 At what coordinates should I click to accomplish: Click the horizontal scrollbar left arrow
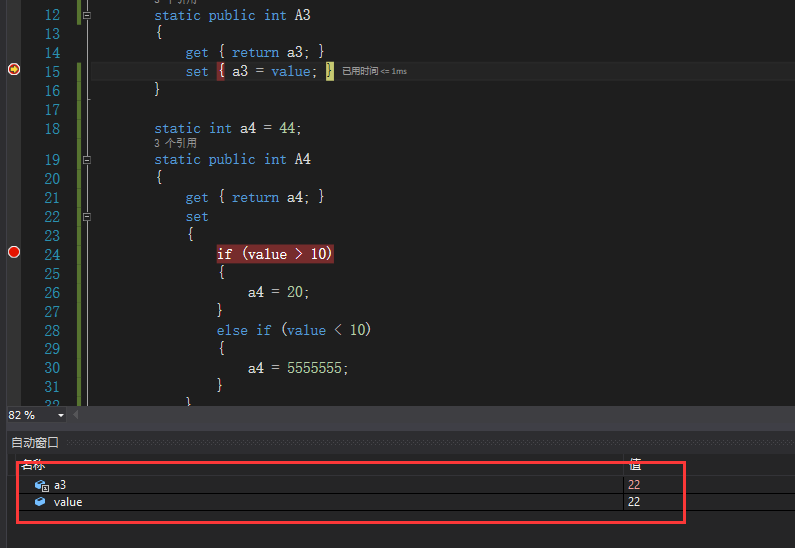coord(76,415)
